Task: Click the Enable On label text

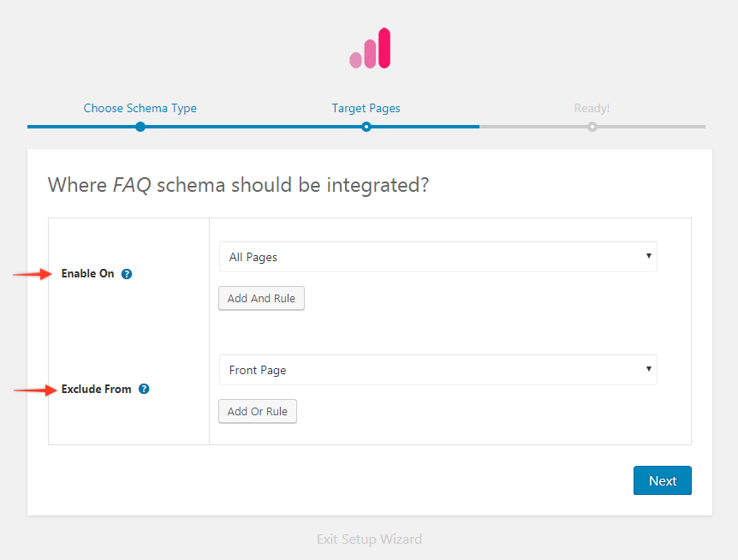Action: [87, 274]
